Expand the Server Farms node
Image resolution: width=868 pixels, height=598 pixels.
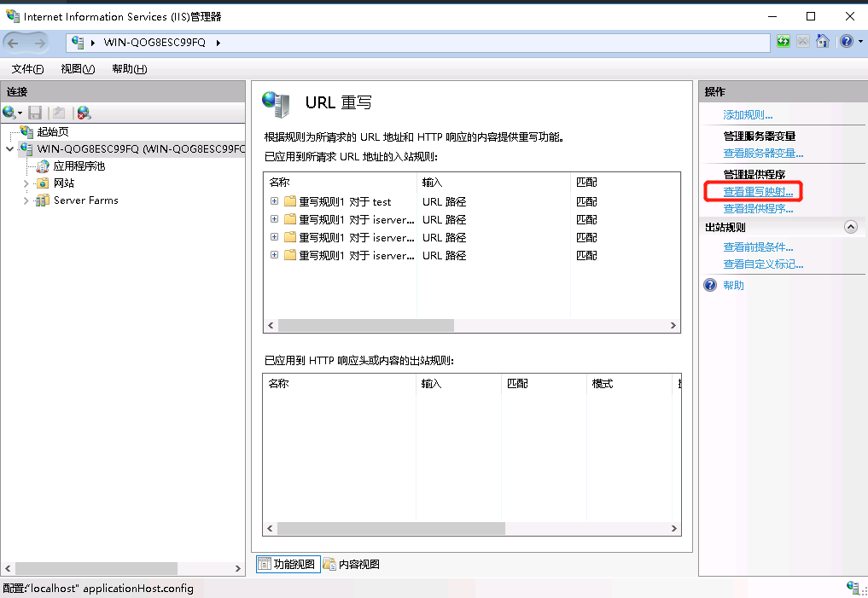point(26,200)
